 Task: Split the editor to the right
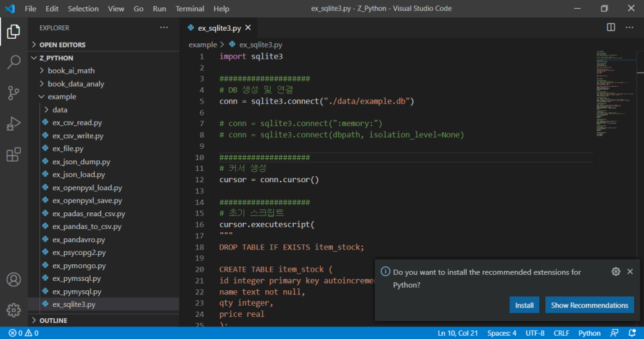tap(611, 27)
